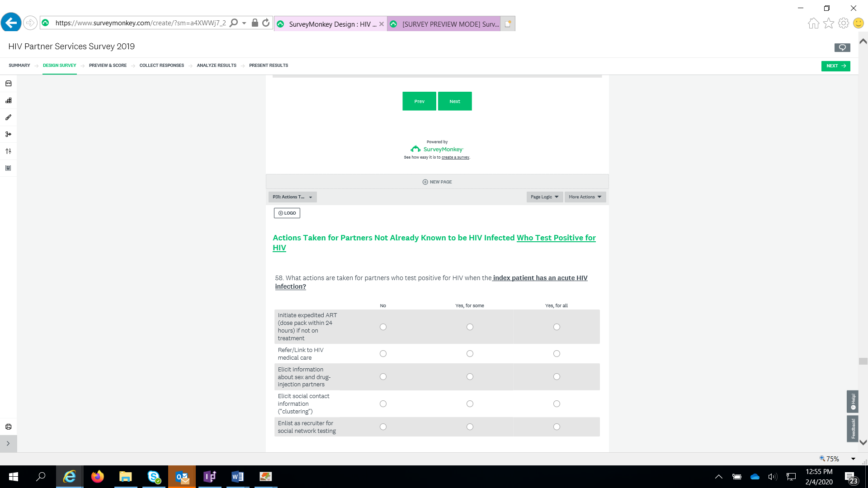Open the Logic sidebar icon
Image resolution: width=868 pixels, height=488 pixels.
(8, 134)
